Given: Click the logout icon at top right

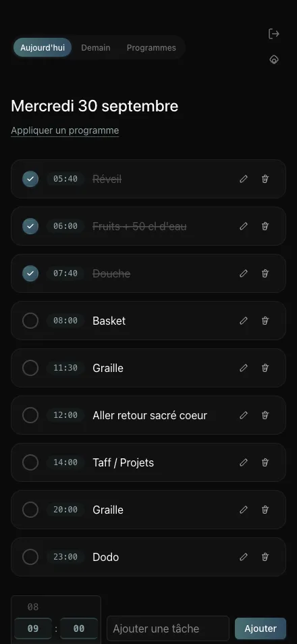Looking at the screenshot, I should (274, 34).
